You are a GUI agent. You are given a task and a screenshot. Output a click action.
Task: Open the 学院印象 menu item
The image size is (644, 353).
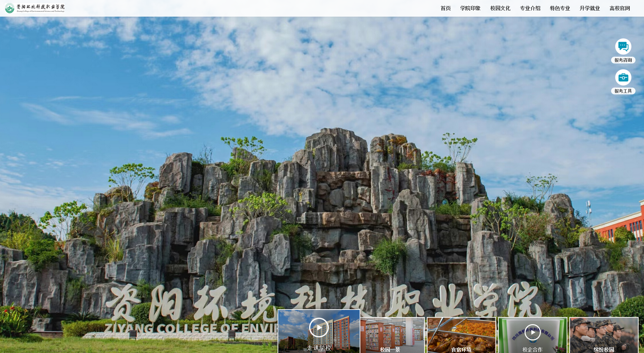pyautogui.click(x=470, y=8)
